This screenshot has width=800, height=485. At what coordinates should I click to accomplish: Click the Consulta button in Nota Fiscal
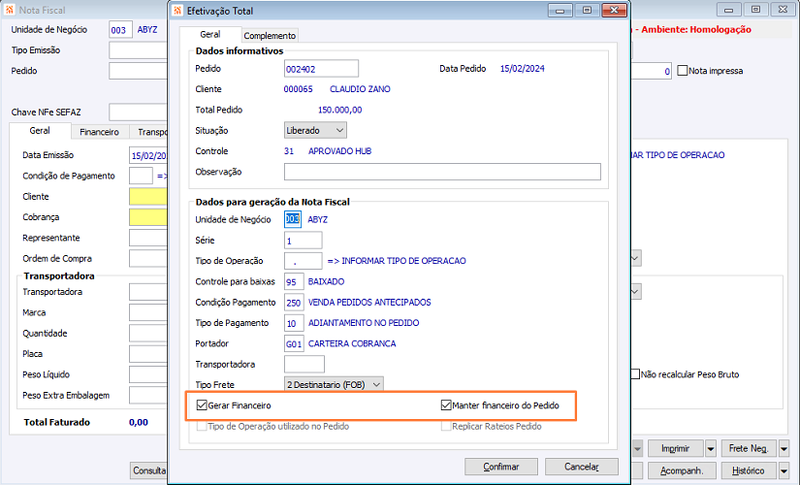tap(149, 470)
